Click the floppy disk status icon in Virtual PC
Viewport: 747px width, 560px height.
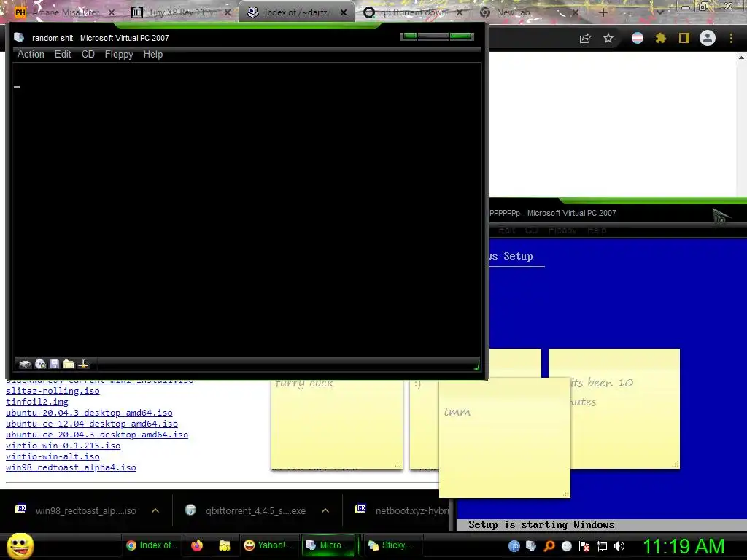54,365
